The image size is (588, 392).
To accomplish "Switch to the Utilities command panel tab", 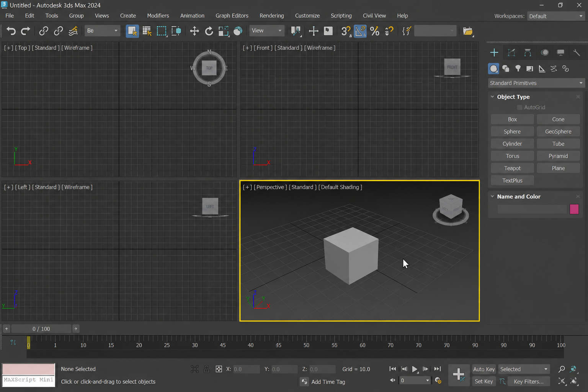I will click(577, 52).
